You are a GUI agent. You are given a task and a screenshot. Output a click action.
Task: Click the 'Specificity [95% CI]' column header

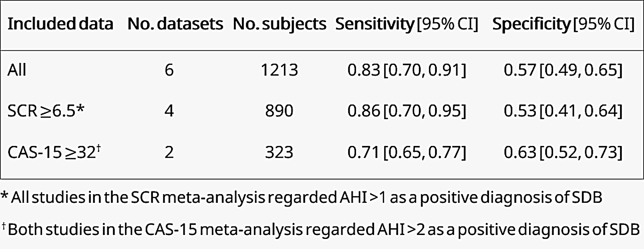(x=563, y=24)
